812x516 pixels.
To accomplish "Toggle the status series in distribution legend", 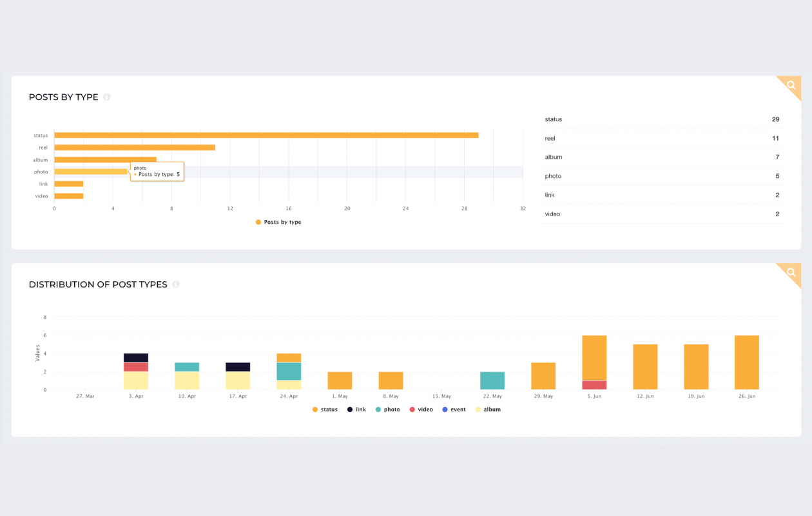I will coord(325,410).
